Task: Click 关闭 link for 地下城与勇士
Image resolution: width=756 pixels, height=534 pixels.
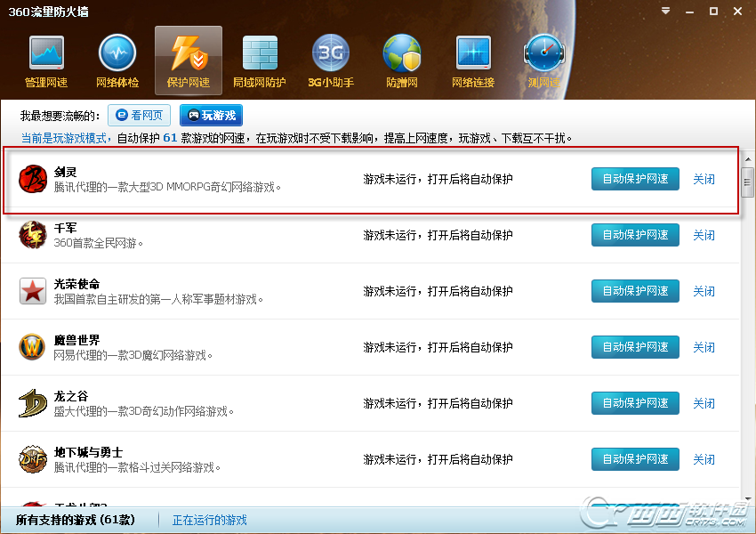Action: pyautogui.click(x=704, y=458)
